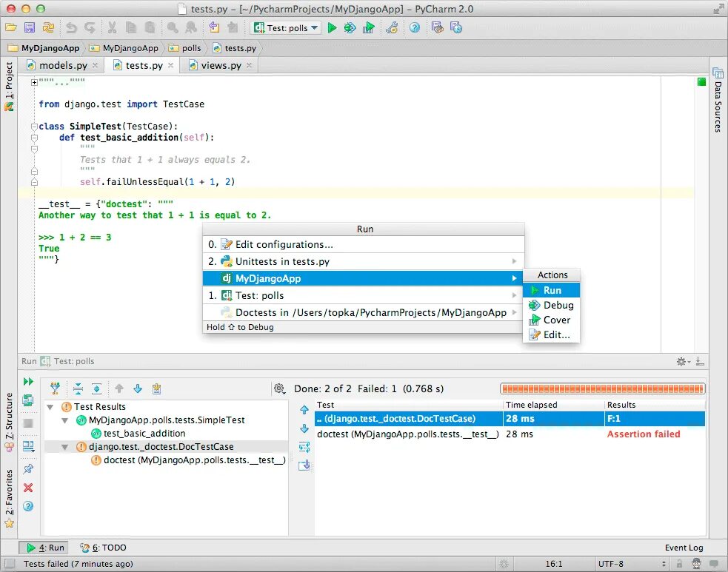Click the Find magnifier icon
This screenshot has height=572, width=728.
173,28
